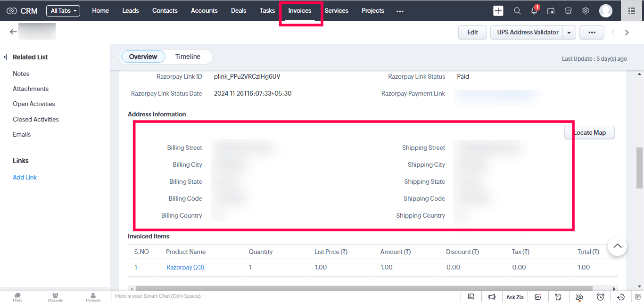Image resolution: width=644 pixels, height=302 pixels.
Task: Open the Tasks tab
Action: (x=267, y=11)
